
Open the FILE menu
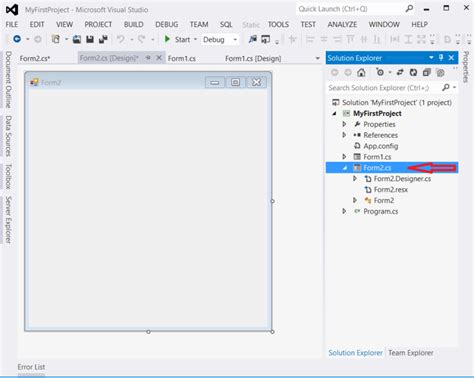point(12,24)
